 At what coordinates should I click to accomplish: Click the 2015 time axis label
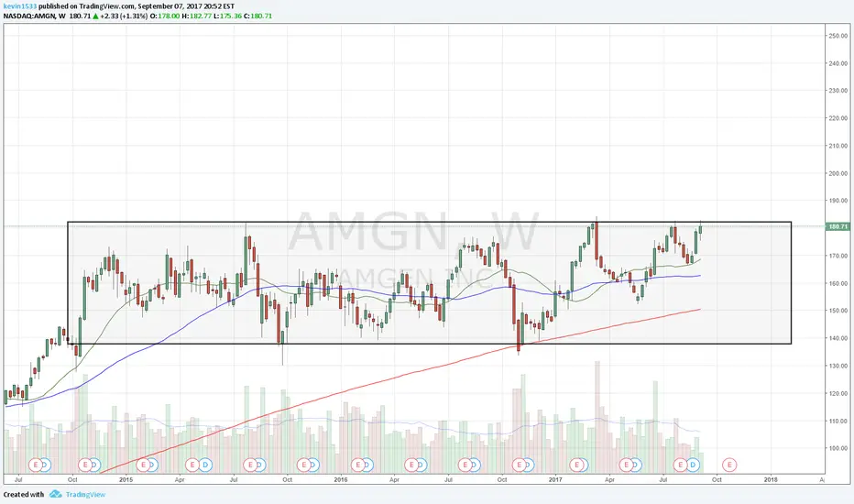126,480
